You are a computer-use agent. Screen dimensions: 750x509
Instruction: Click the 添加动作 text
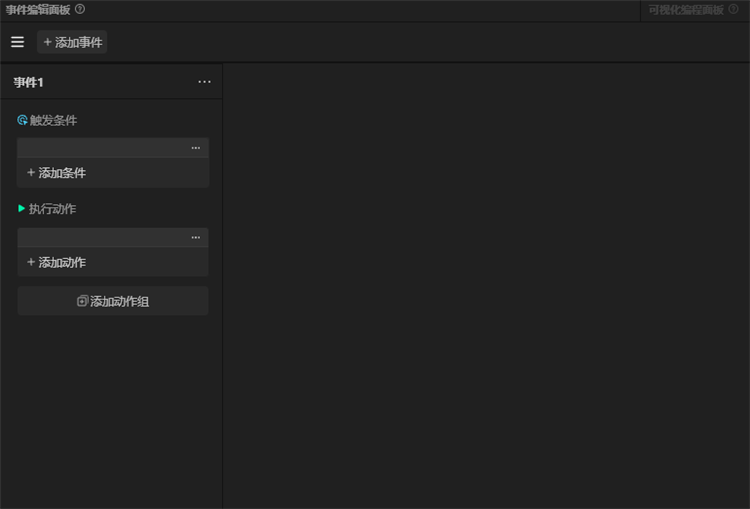(x=62, y=262)
